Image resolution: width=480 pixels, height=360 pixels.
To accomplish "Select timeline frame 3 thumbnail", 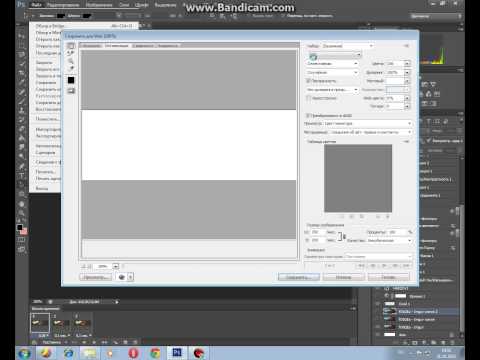I will (83, 323).
